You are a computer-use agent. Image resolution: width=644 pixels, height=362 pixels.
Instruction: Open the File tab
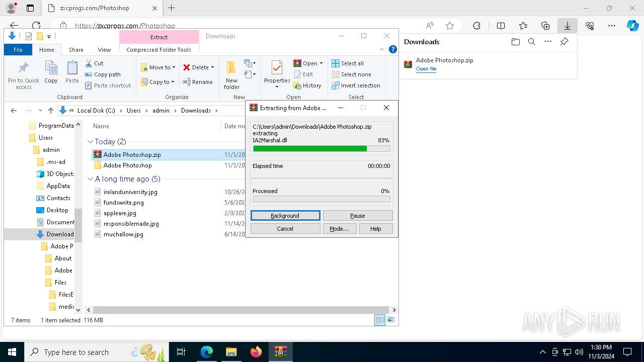coord(18,50)
